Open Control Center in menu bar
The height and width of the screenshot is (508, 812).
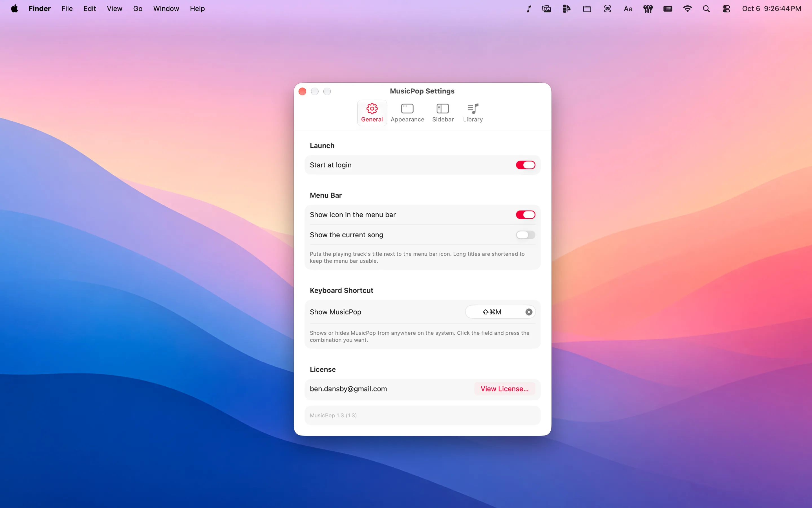pyautogui.click(x=727, y=9)
